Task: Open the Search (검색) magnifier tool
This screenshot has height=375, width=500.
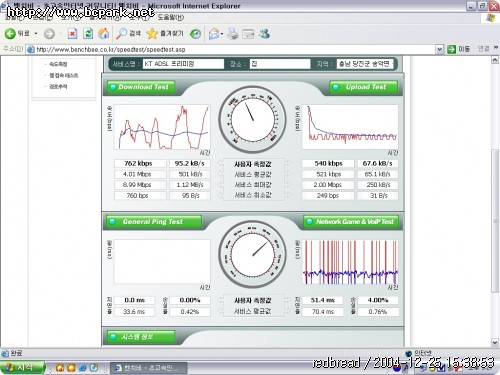Action: tap(129, 34)
